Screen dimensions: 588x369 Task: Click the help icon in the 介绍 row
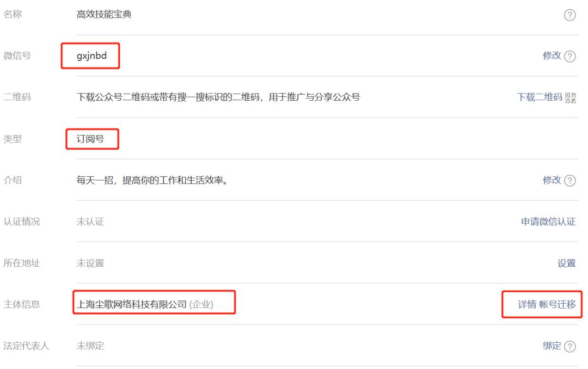569,181
